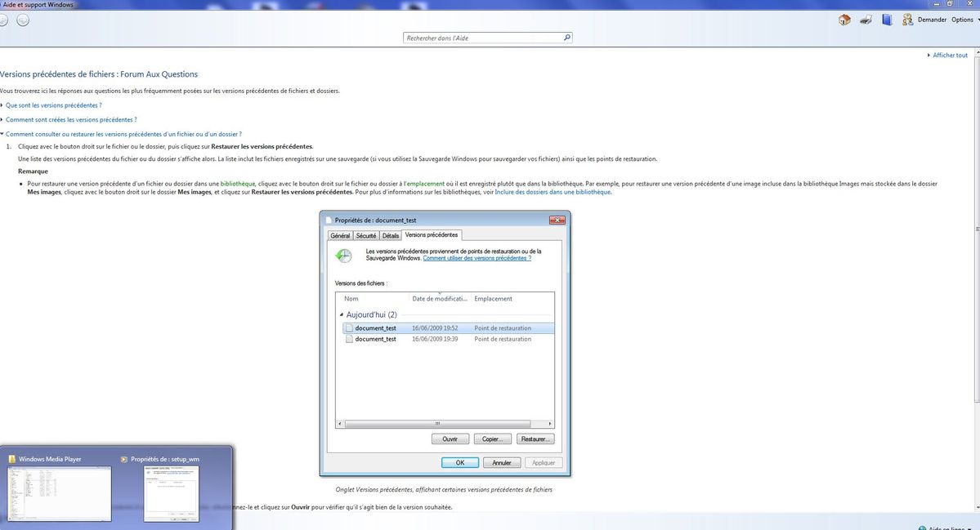Click the magnifier icon in the search box

(567, 37)
